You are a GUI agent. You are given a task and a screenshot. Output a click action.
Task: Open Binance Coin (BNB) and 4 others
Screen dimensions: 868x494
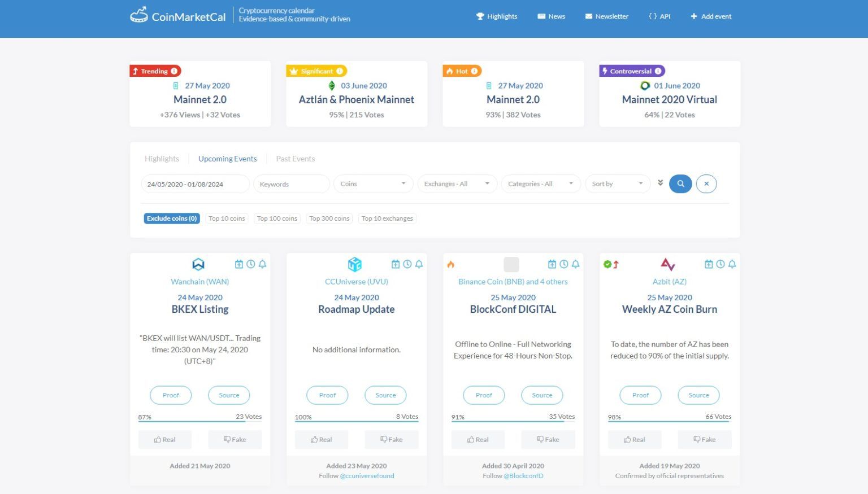click(x=513, y=281)
